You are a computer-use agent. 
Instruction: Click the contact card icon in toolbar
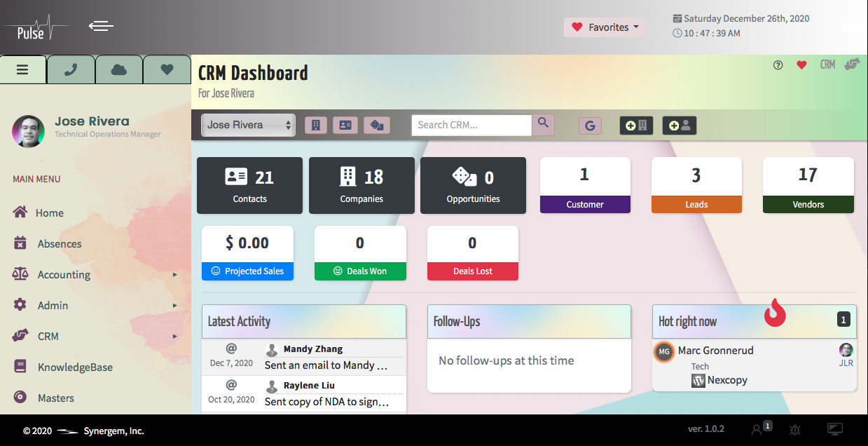(x=345, y=125)
